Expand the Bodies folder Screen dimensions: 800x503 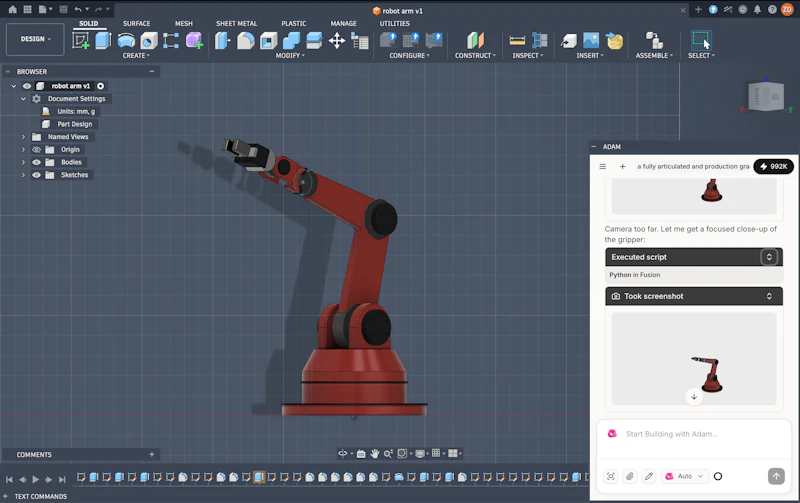pyautogui.click(x=23, y=162)
